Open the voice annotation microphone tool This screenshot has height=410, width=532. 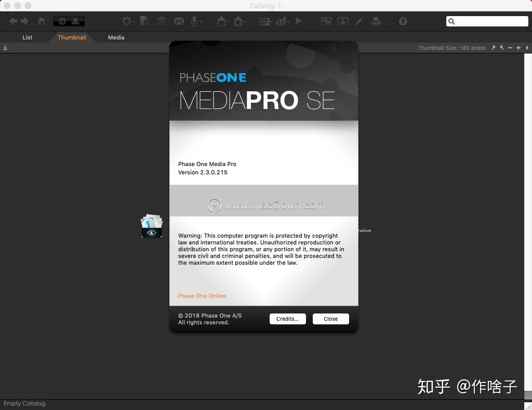(195, 21)
